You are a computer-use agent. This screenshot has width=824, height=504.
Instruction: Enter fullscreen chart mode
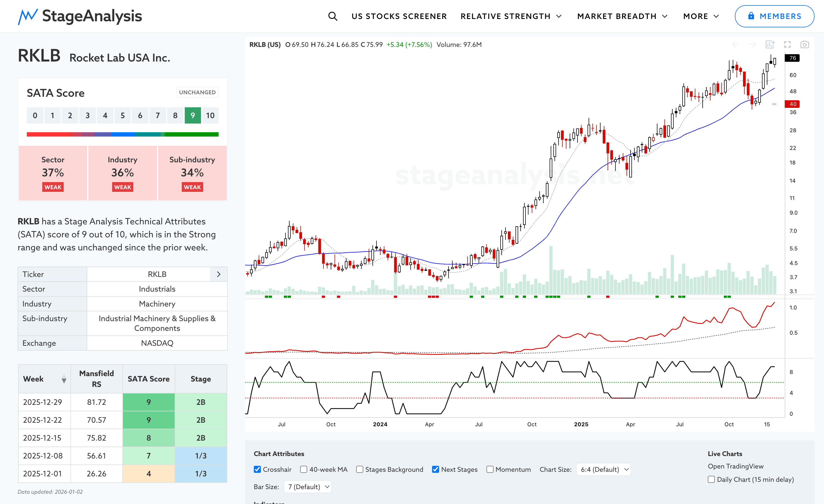[787, 44]
